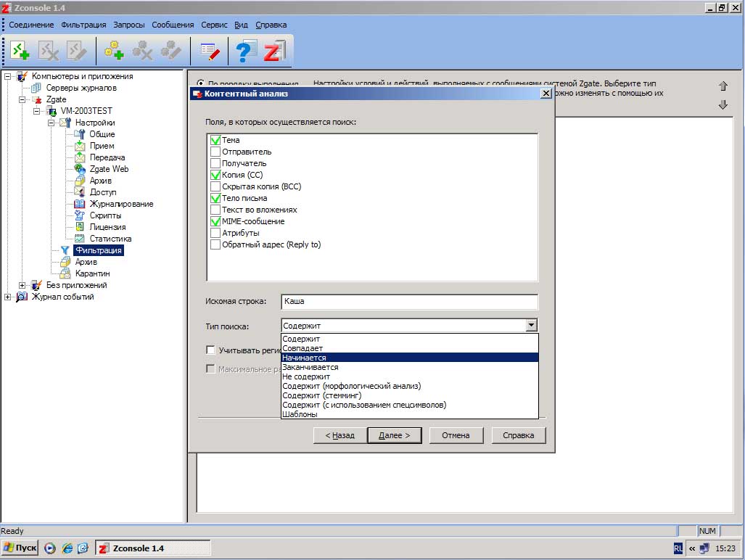Open the Запросы menu

(128, 25)
